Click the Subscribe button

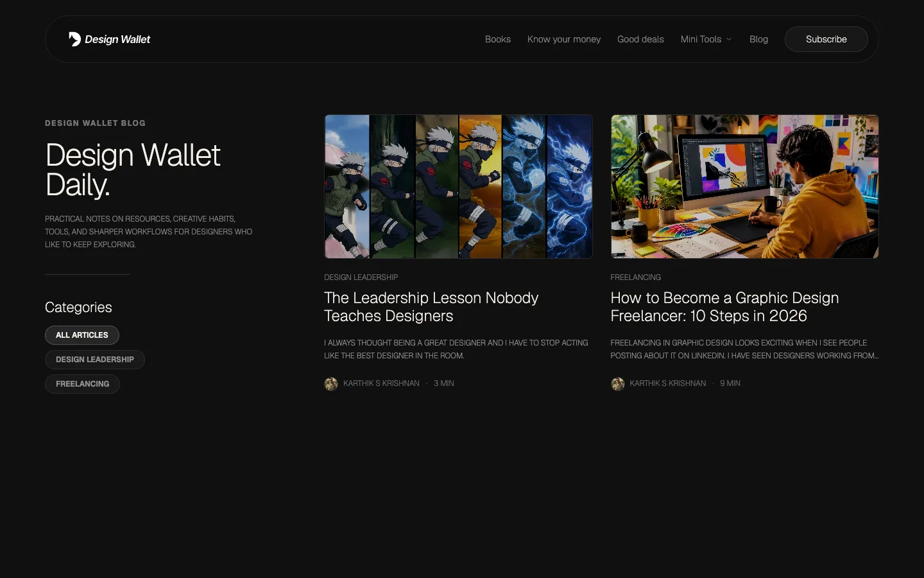826,39
